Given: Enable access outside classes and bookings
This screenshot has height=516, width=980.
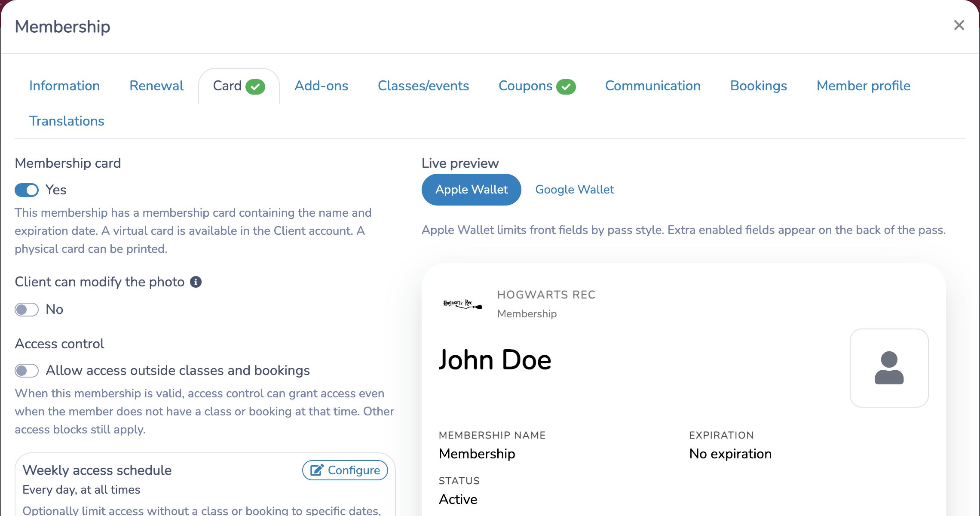Looking at the screenshot, I should tap(27, 370).
